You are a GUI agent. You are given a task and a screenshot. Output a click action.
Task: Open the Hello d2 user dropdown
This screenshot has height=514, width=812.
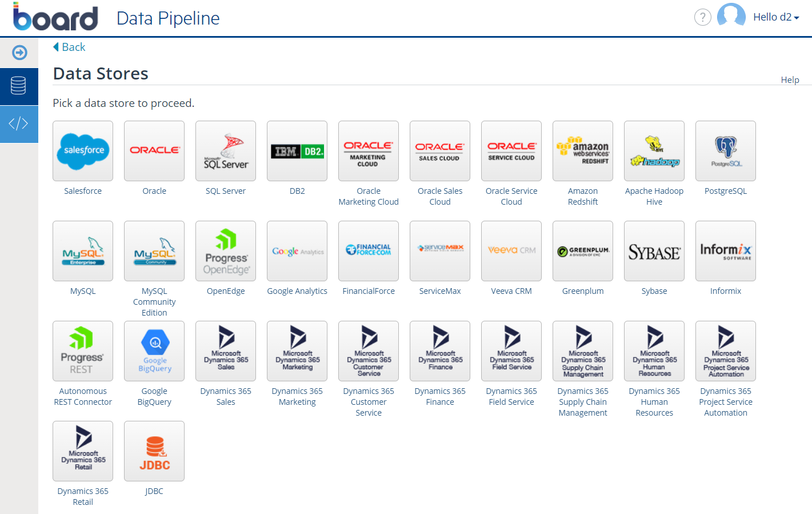click(x=776, y=17)
